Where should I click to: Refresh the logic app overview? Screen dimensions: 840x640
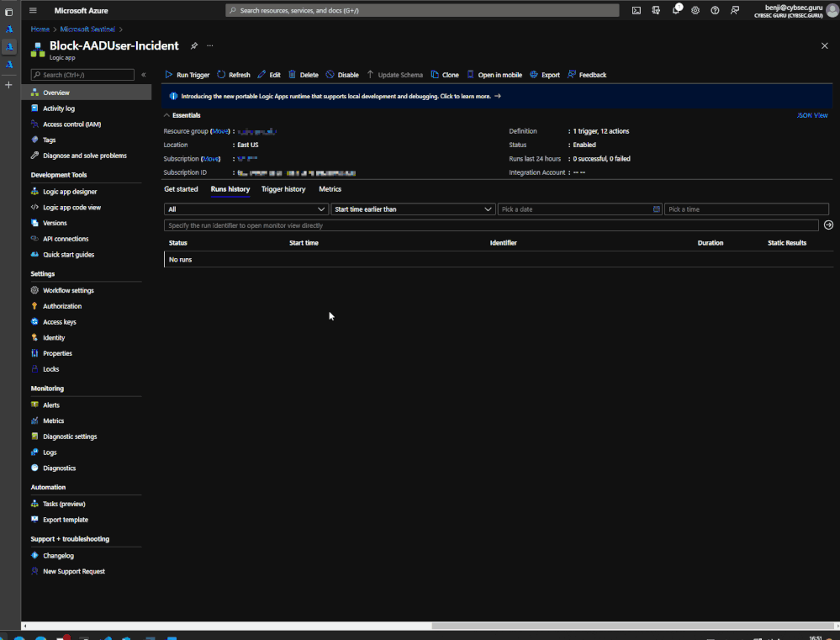click(234, 75)
